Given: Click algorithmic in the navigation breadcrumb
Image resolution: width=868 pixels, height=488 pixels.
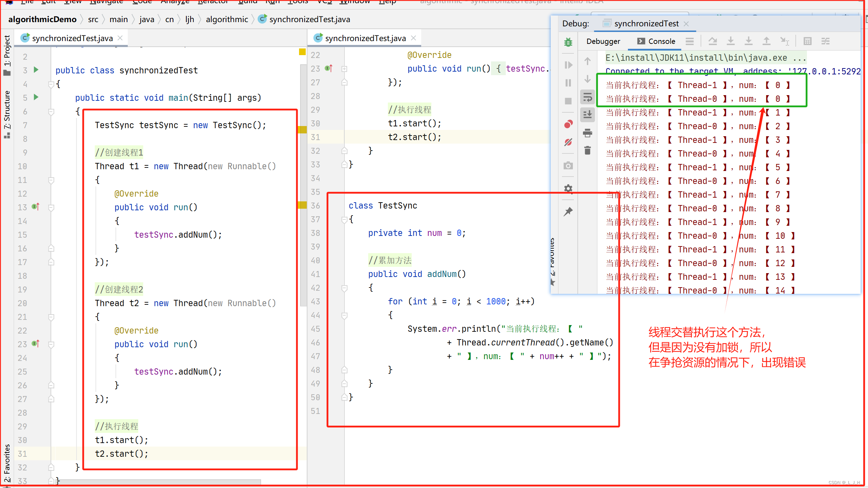Looking at the screenshot, I should pyautogui.click(x=227, y=19).
